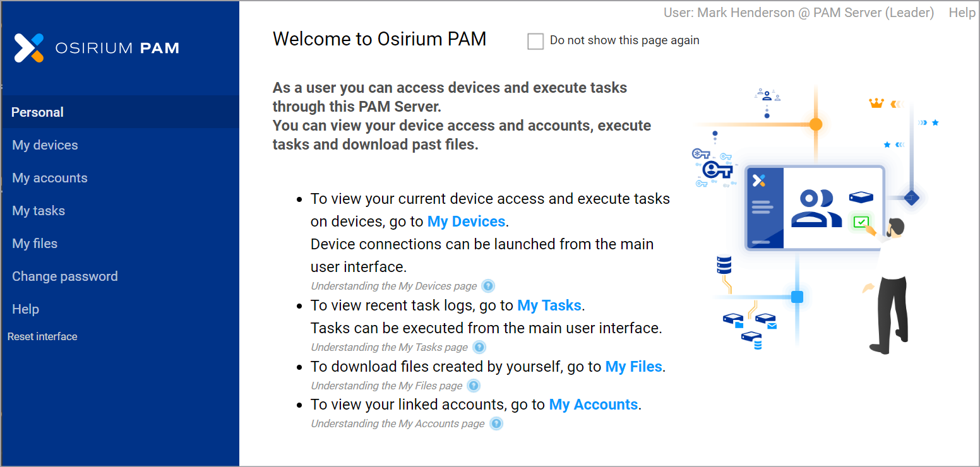The width and height of the screenshot is (980, 467).
Task: Select the Personal section in the sidebar
Action: pyautogui.click(x=37, y=112)
